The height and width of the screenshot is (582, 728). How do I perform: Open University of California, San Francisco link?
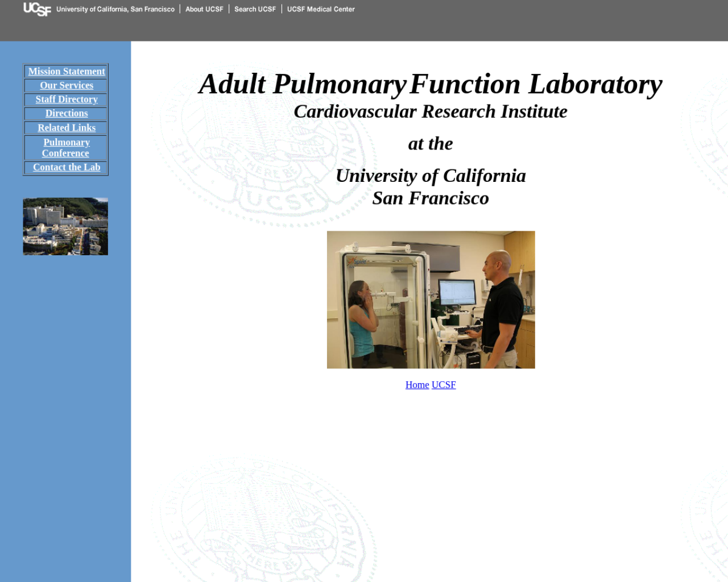point(115,9)
